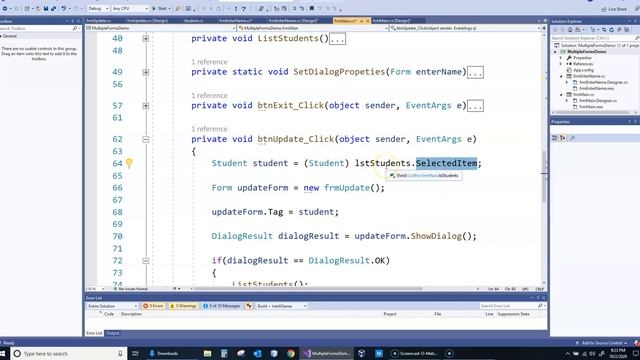The width and height of the screenshot is (640, 360).
Task: Click the Home icon in Solution Explorer toolbar
Action: [x=570, y=30]
